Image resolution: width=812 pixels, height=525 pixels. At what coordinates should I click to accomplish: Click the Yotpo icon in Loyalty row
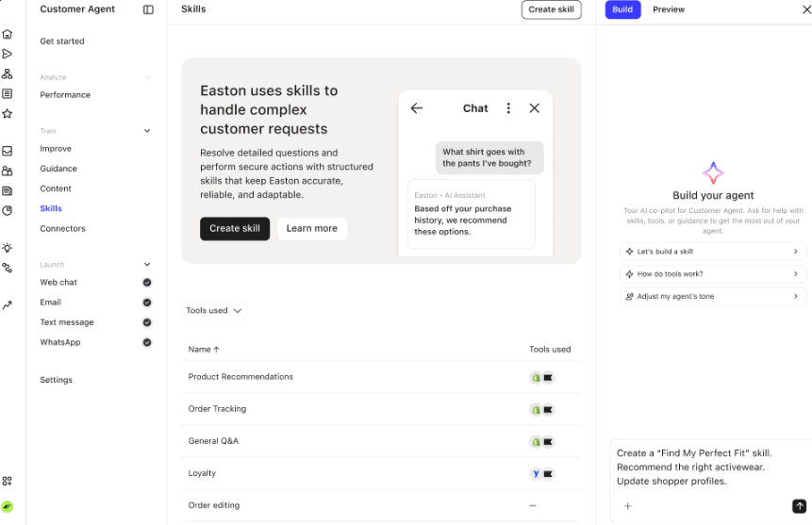536,474
